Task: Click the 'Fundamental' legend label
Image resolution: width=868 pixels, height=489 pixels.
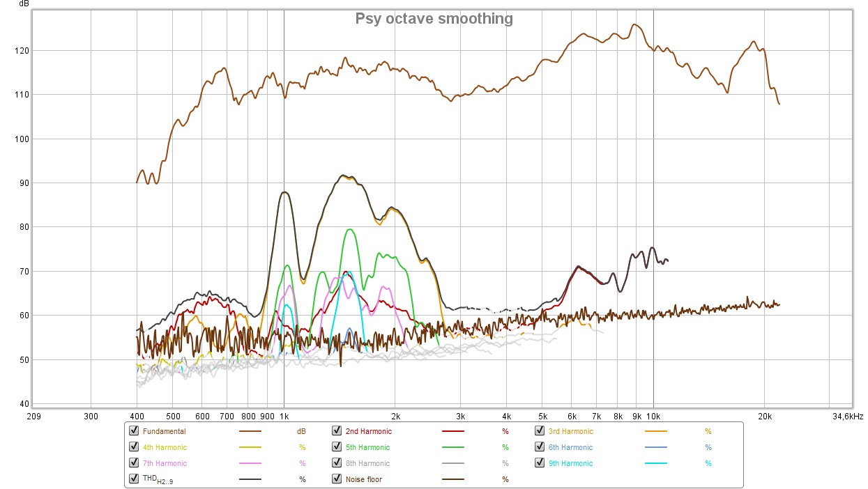Action: [164, 432]
